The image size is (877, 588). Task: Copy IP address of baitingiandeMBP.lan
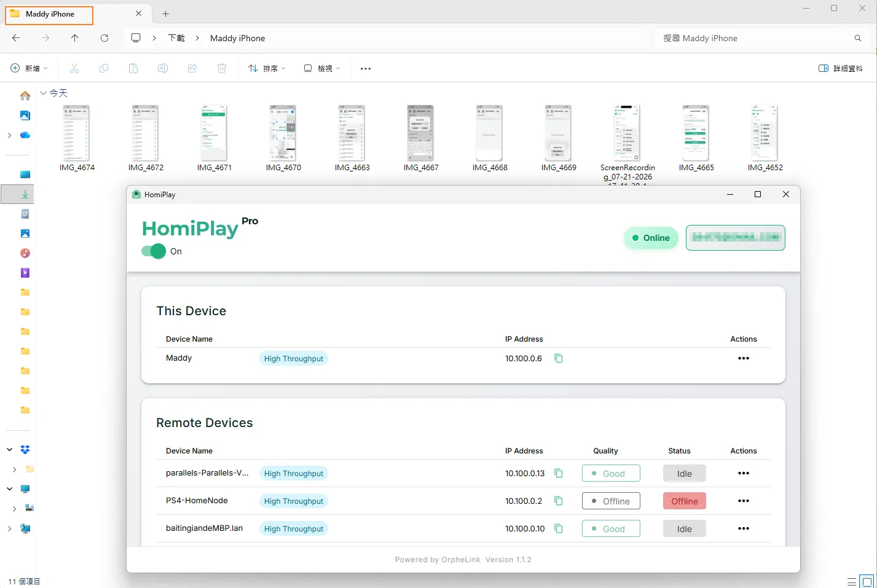tap(559, 528)
